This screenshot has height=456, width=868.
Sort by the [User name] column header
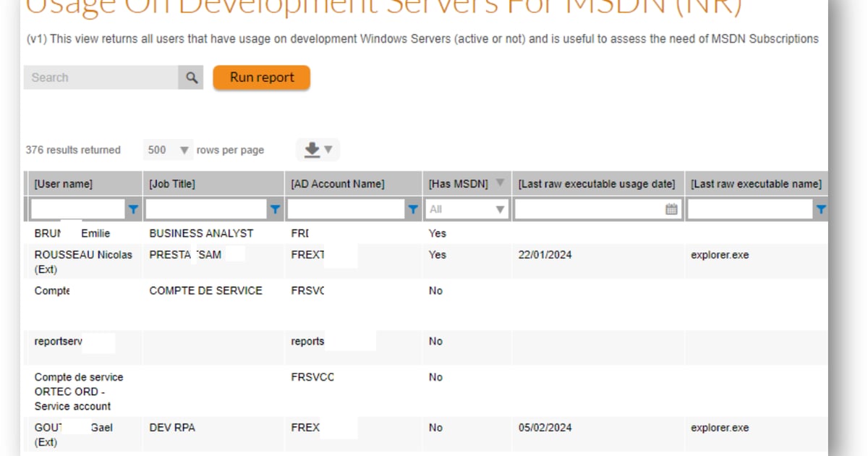65,183
